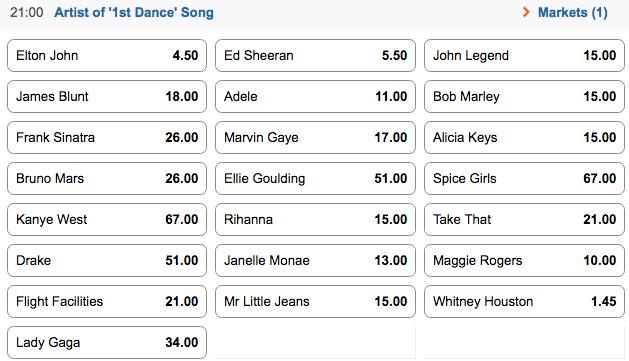Open the Artist of '1st Dance' Song market
The image size is (629, 361).
pyautogui.click(x=134, y=12)
